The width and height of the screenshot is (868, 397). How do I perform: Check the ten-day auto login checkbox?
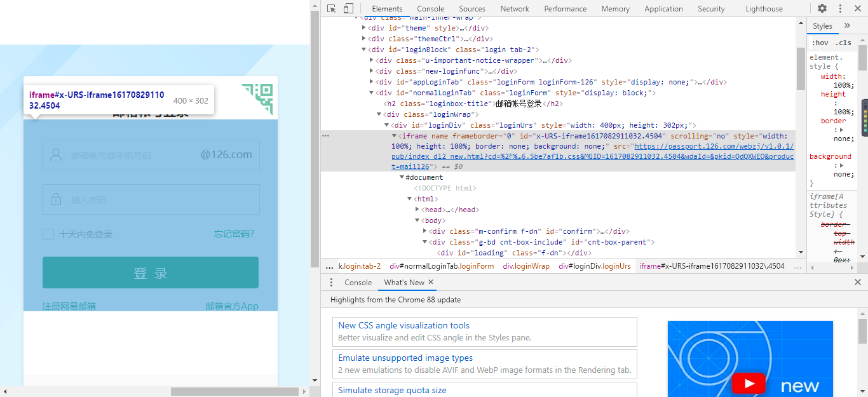(48, 234)
